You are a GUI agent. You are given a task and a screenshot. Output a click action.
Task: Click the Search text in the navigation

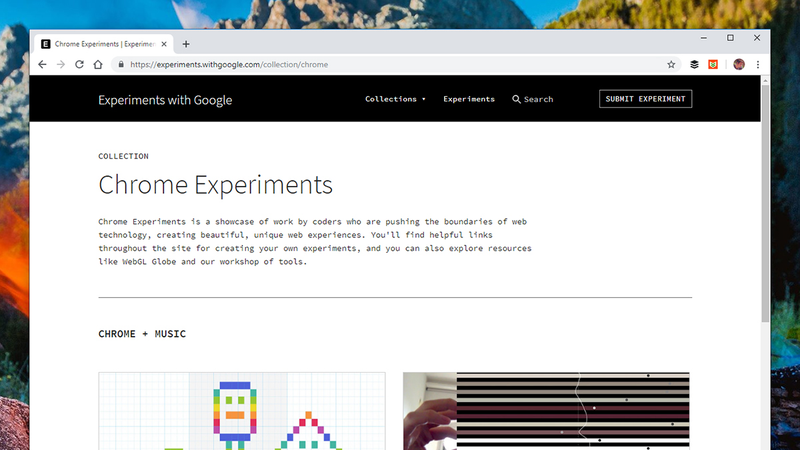(538, 99)
